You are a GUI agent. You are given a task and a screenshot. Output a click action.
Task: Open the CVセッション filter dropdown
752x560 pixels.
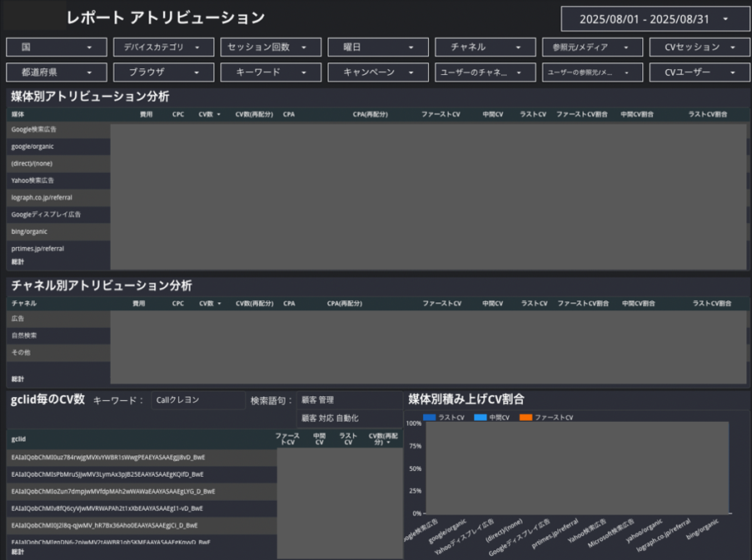tap(700, 47)
